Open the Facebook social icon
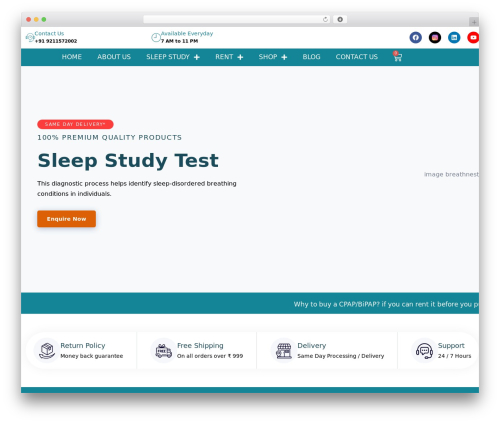 tap(415, 37)
